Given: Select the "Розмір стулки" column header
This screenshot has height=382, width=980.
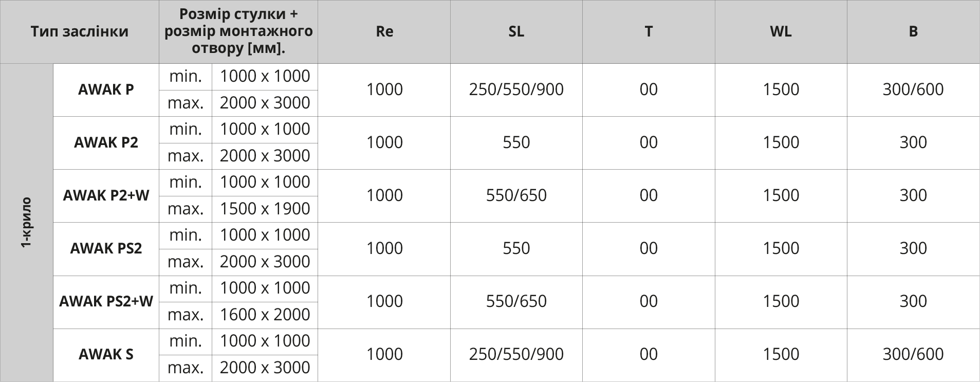Looking at the screenshot, I should point(238,31).
